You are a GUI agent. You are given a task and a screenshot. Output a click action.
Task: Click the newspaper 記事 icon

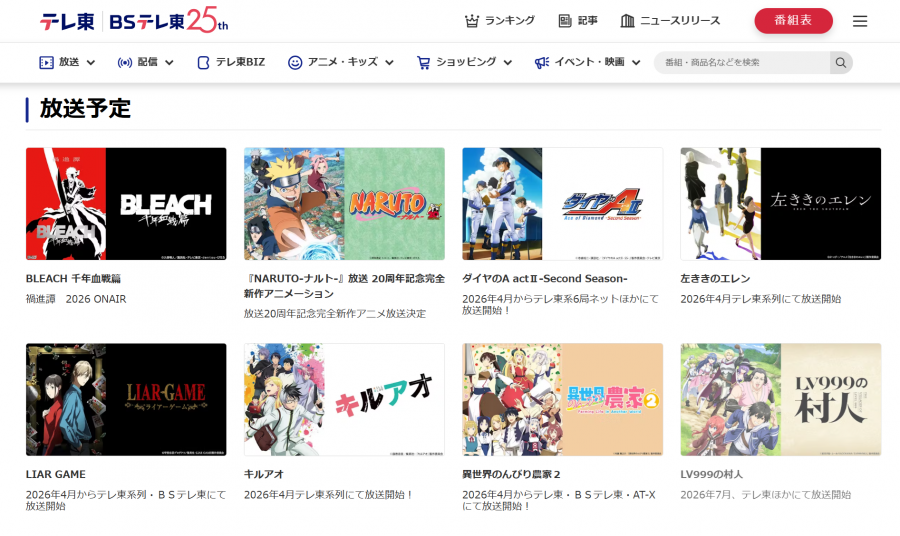pos(565,21)
